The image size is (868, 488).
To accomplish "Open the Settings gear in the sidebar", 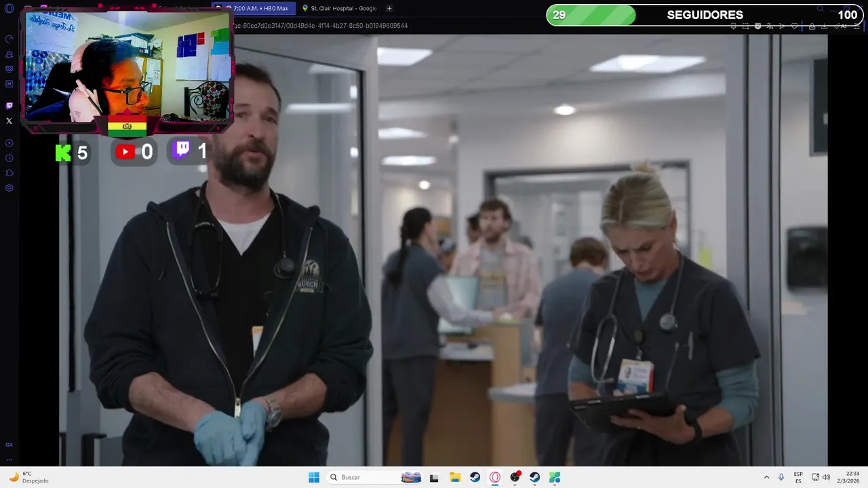I will tap(9, 188).
